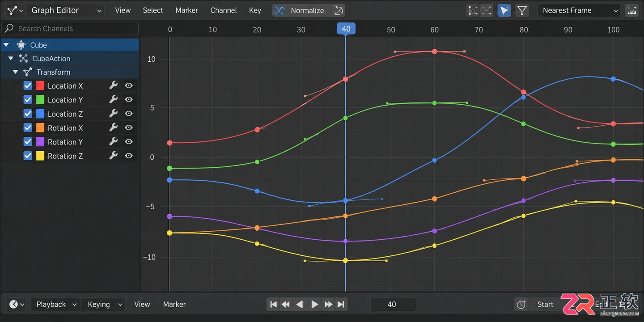
Task: Play the animation forward
Action: (x=314, y=304)
